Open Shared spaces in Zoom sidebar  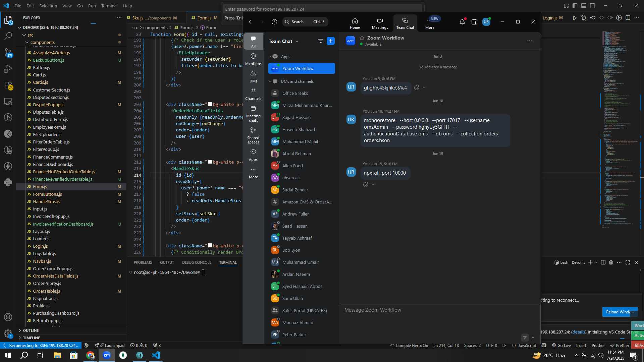coord(253,135)
